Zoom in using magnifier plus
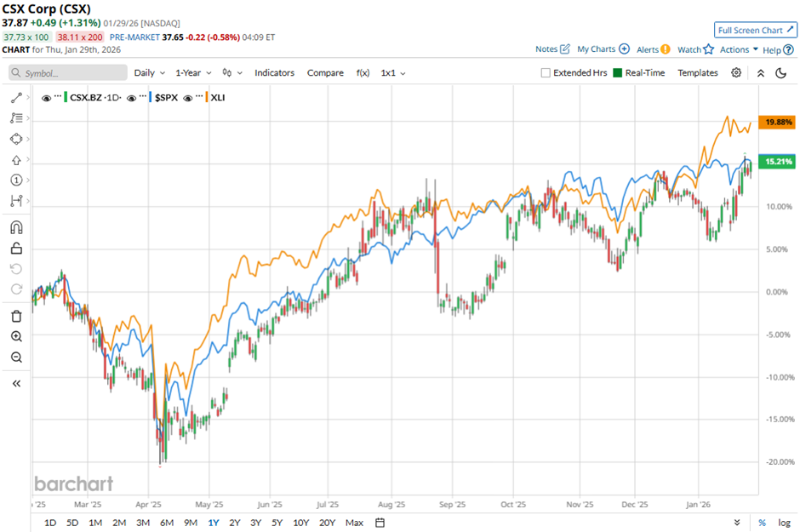Image resolution: width=800 pixels, height=532 pixels. [x=16, y=336]
